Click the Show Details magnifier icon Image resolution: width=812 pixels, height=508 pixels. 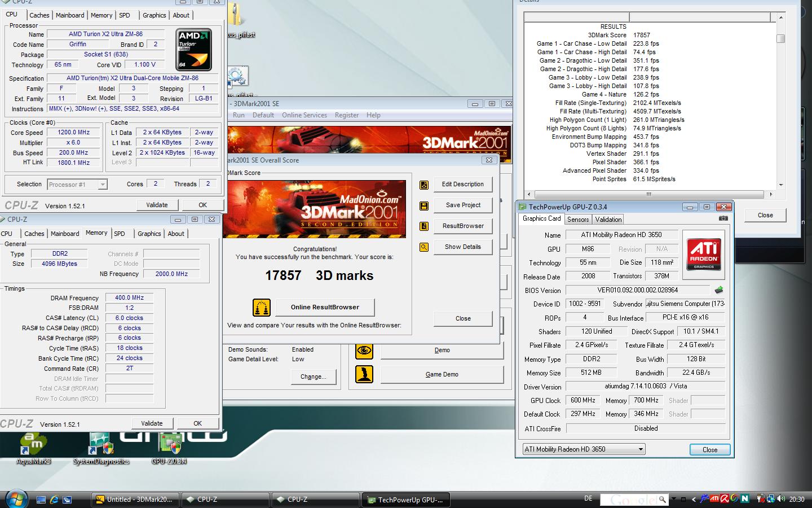click(x=423, y=247)
